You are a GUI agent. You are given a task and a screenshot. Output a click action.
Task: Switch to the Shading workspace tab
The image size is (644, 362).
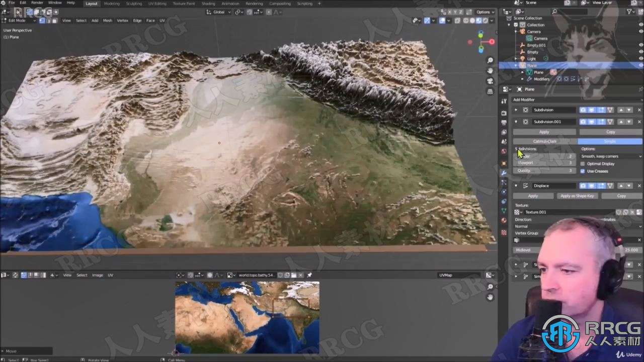(x=208, y=4)
